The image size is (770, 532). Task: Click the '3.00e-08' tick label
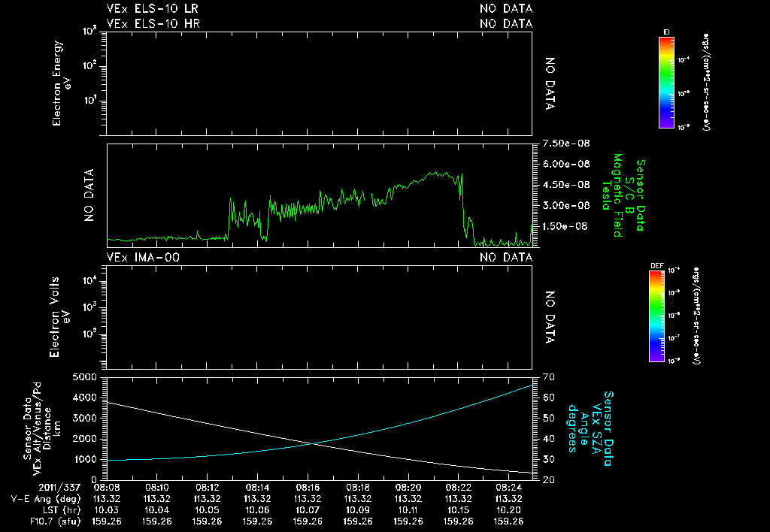566,205
